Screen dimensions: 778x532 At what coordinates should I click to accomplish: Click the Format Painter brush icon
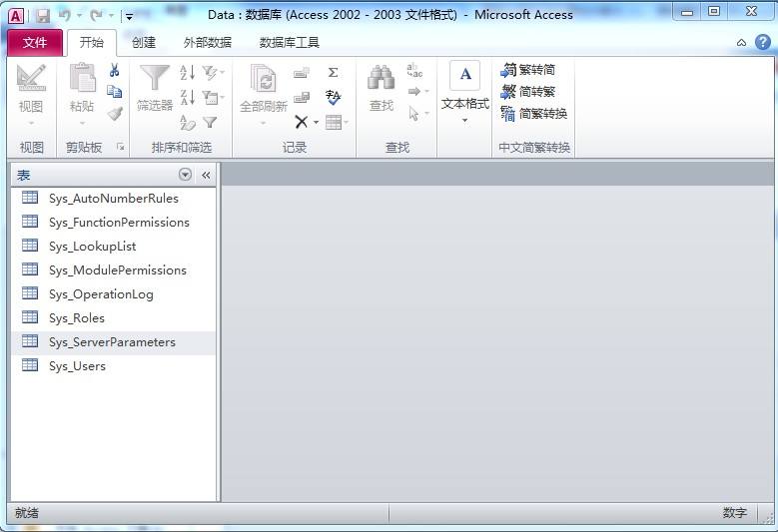(114, 114)
